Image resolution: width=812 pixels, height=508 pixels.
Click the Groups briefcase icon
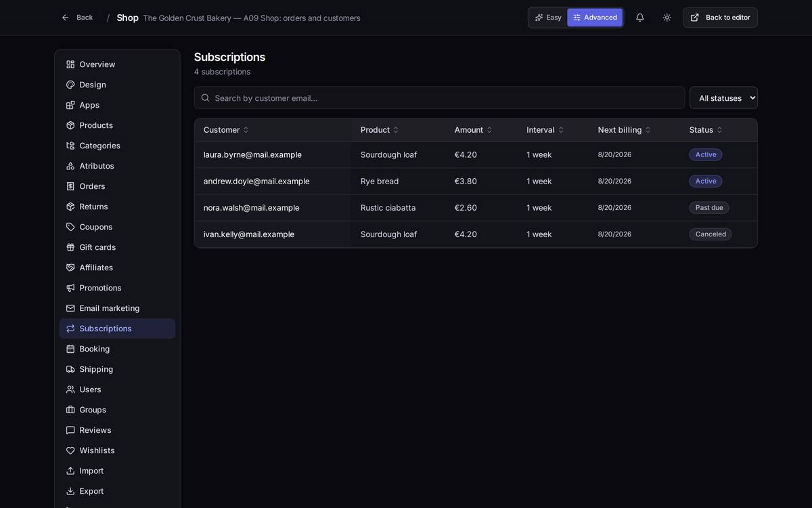coord(70,410)
